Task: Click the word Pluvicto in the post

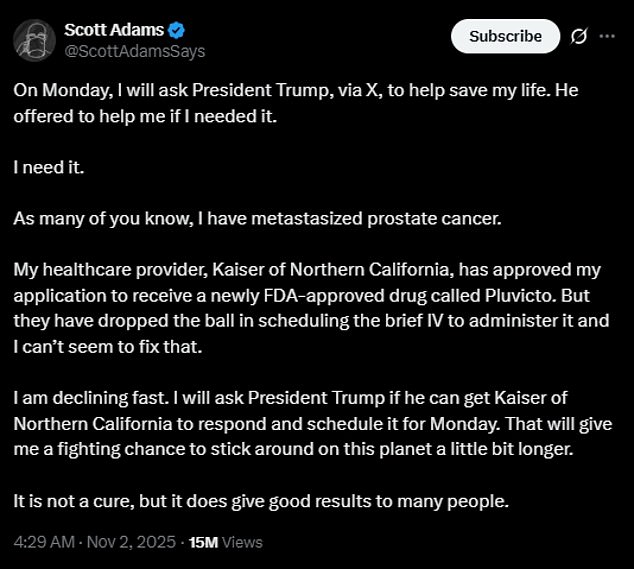Action: [507, 297]
